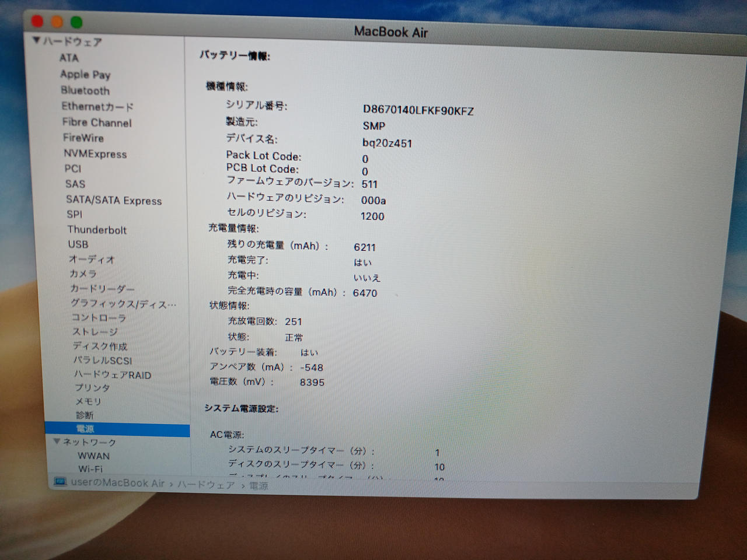The width and height of the screenshot is (747, 560).
Task: Select SAS in the hardware list
Action: tap(75, 184)
